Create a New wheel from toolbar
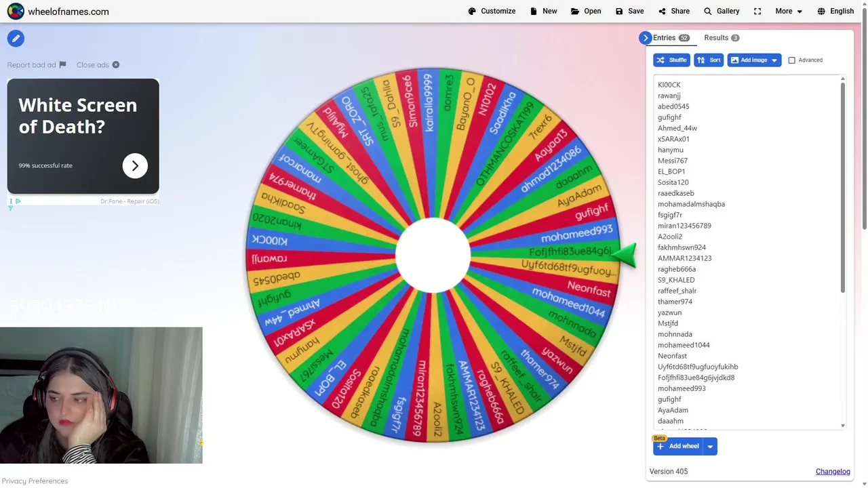Image resolution: width=868 pixels, height=488 pixels. 543,12
